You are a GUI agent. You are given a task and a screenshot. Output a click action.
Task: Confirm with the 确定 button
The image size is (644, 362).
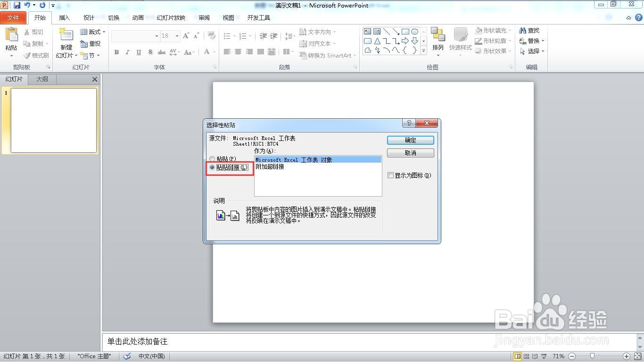[410, 140]
